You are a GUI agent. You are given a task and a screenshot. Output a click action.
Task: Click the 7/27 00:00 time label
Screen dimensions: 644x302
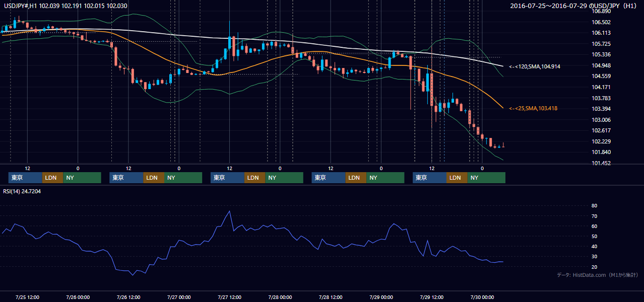click(x=179, y=297)
